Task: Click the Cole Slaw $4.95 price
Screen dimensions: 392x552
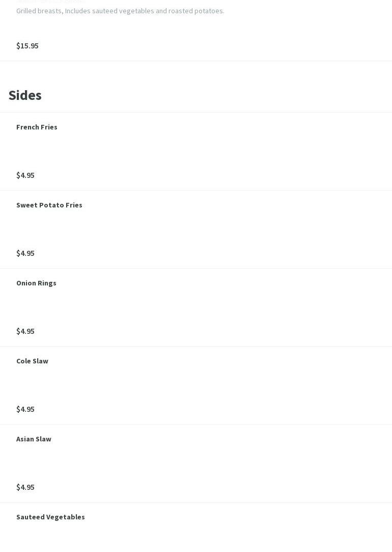Action: coord(25,409)
